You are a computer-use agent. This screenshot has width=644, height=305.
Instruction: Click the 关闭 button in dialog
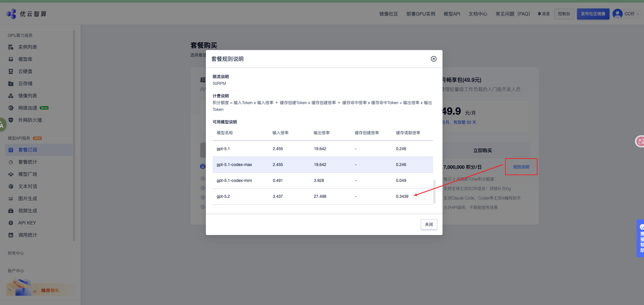coord(429,225)
